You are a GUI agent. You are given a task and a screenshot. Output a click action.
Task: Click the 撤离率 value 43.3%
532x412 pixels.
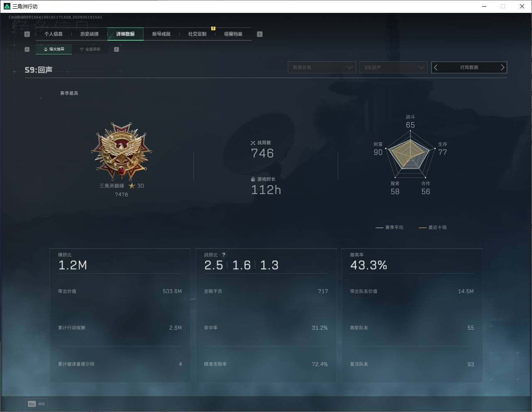(x=368, y=265)
